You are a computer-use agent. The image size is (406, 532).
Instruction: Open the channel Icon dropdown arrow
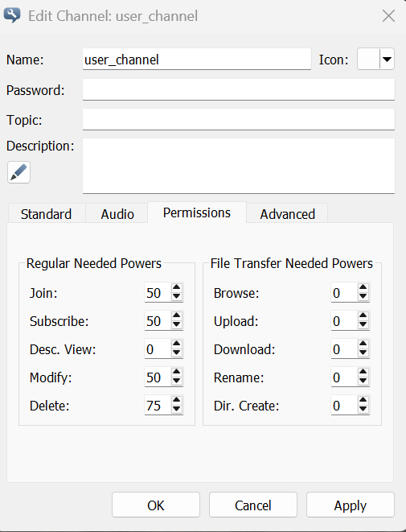387,59
